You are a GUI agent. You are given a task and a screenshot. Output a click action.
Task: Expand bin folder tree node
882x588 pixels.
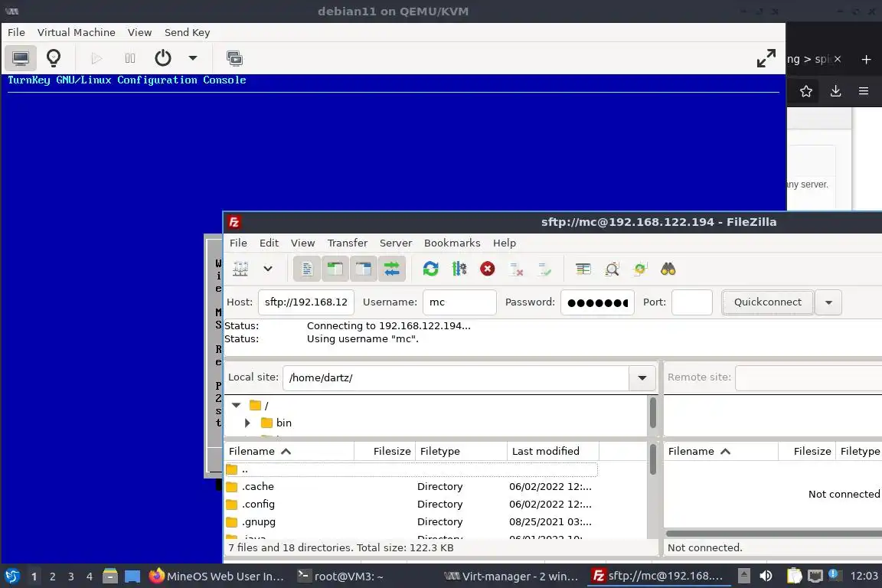[x=247, y=423]
